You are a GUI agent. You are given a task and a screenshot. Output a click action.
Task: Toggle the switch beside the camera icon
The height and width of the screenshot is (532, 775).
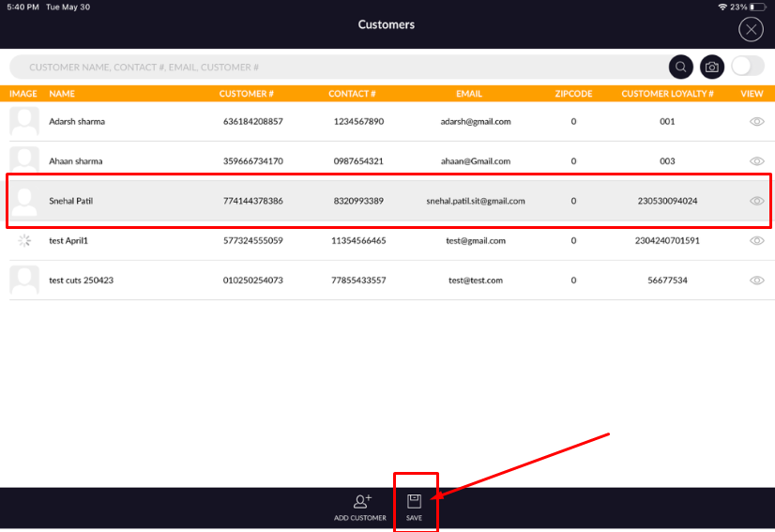[x=747, y=67]
